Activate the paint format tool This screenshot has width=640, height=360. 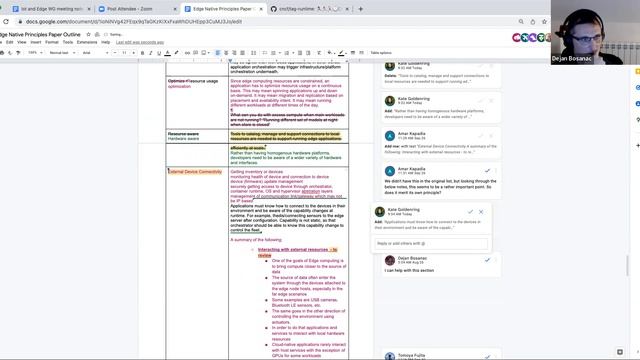[x=18, y=53]
